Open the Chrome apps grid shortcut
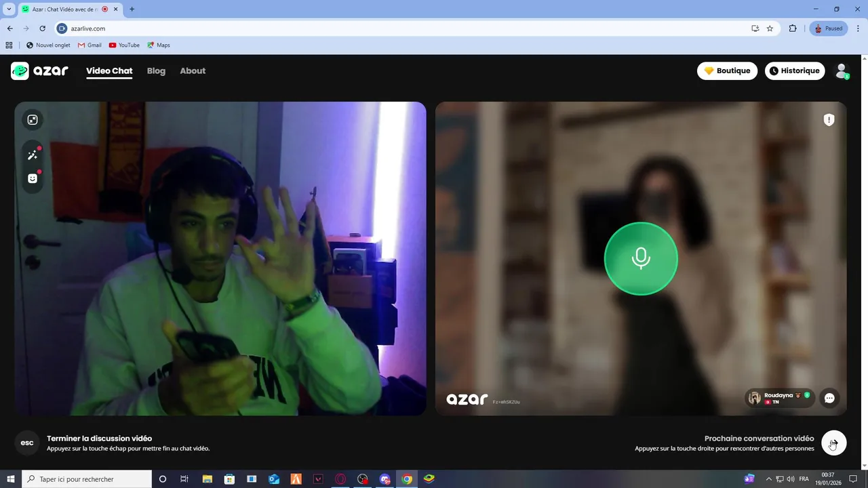This screenshot has width=868, height=488. click(9, 45)
